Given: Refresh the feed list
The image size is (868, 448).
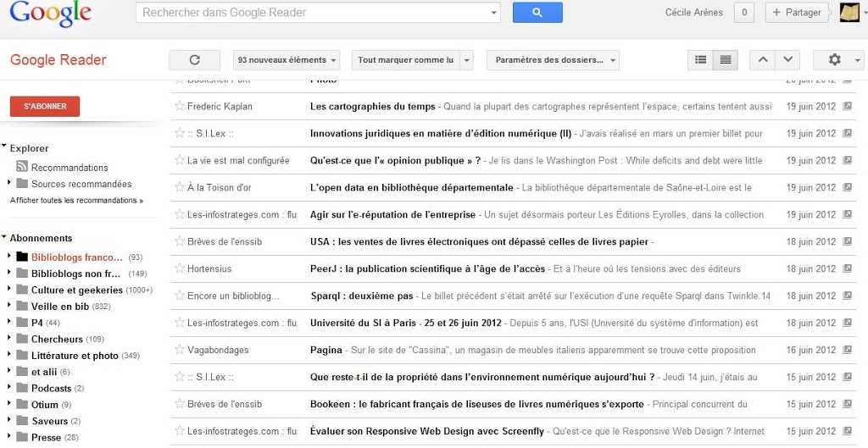Looking at the screenshot, I should click(194, 60).
